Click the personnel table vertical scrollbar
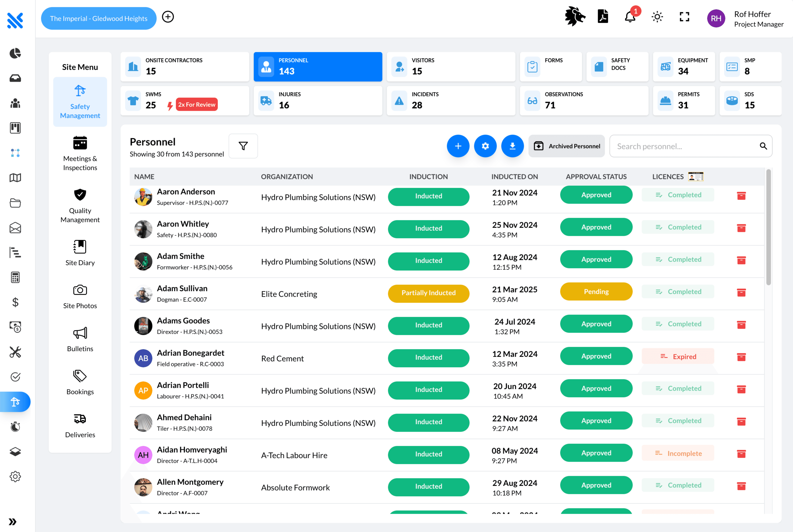The image size is (793, 532). [x=768, y=227]
